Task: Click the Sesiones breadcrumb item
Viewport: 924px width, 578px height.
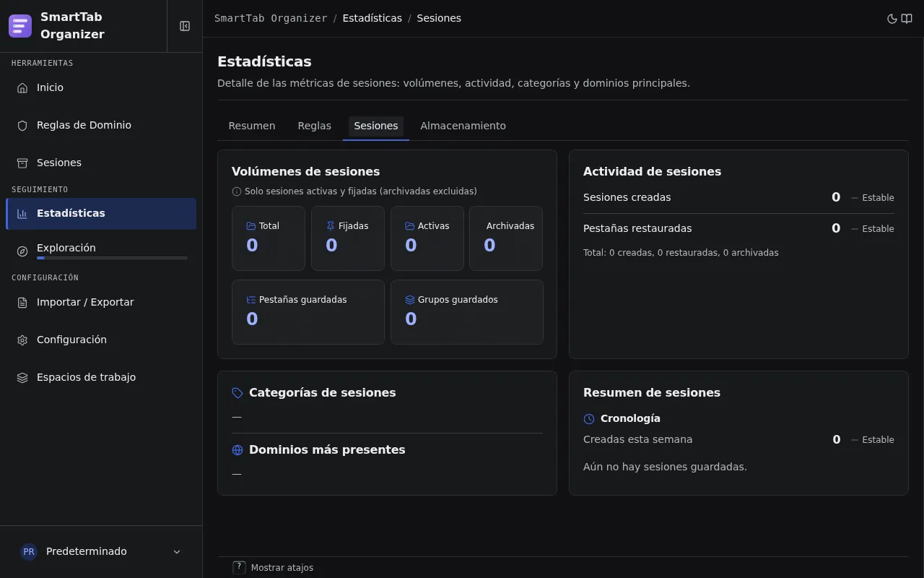Action: click(x=439, y=19)
